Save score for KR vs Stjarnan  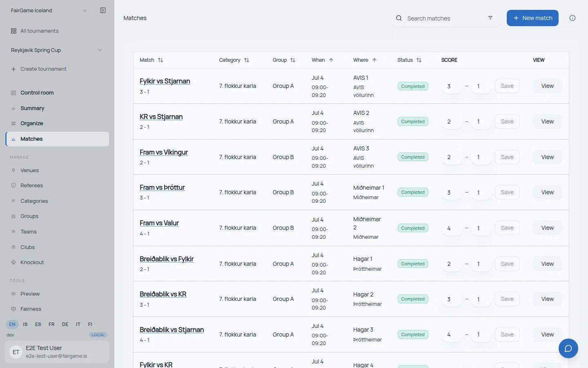507,121
